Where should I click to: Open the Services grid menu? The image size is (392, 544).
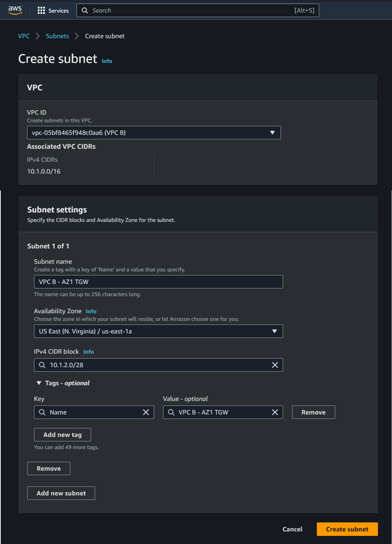pyautogui.click(x=53, y=10)
